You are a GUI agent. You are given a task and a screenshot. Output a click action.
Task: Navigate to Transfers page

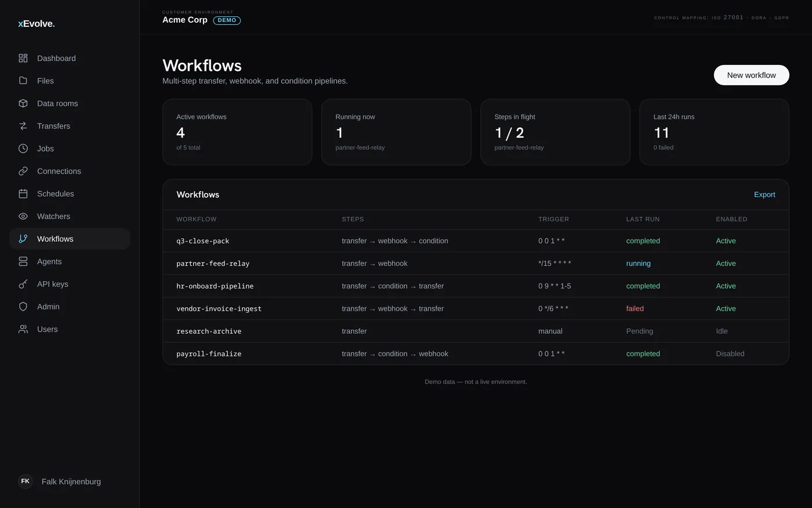pyautogui.click(x=70, y=126)
